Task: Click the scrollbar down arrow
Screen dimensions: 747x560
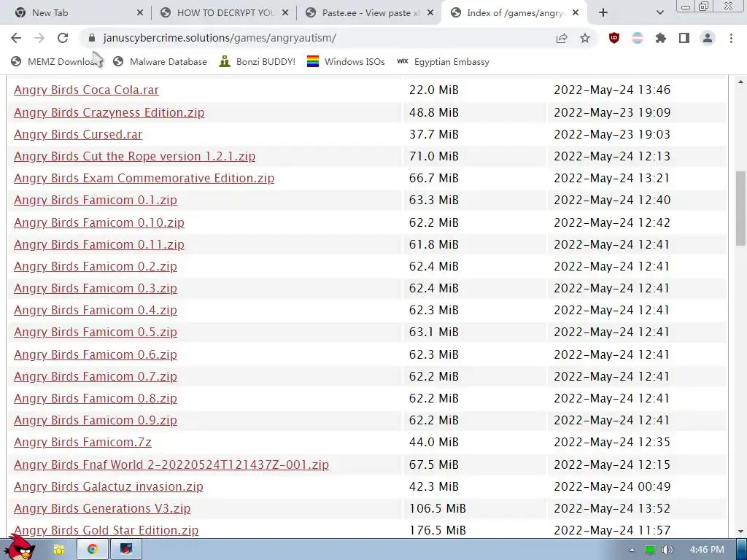Action: click(x=740, y=532)
